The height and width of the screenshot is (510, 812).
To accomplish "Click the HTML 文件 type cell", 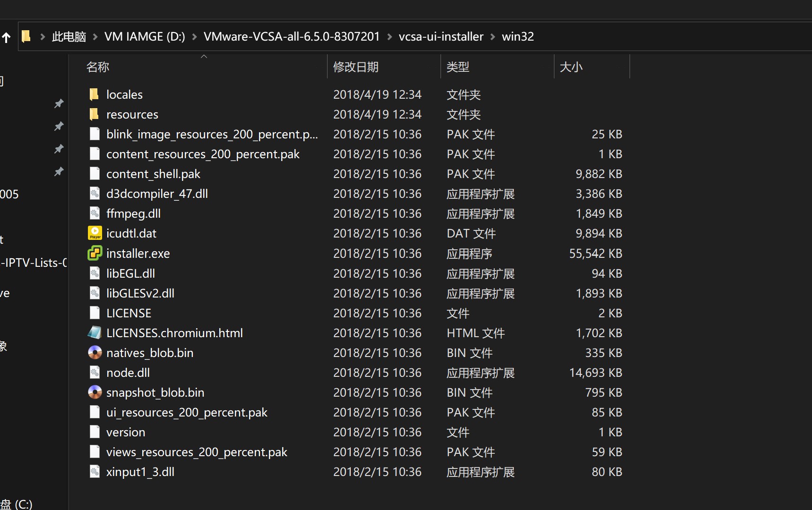I will [x=475, y=333].
